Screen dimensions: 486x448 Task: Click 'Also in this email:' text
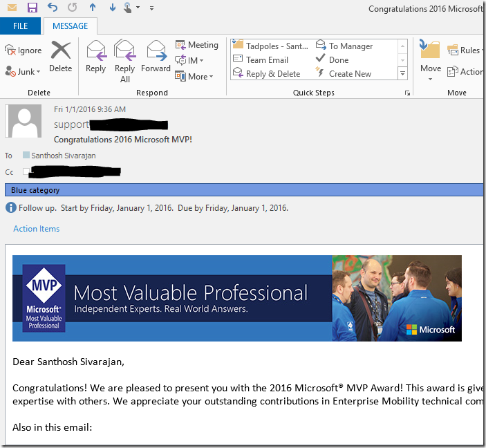click(x=52, y=427)
